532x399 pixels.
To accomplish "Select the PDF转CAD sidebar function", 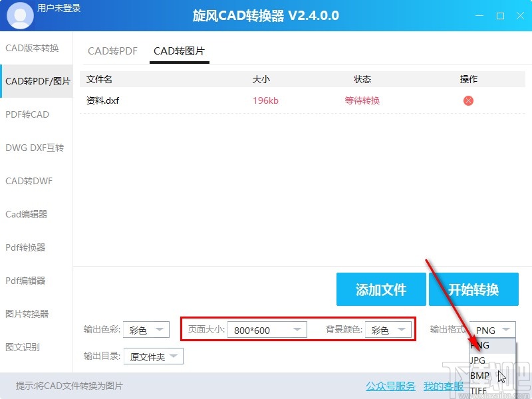I will (x=27, y=114).
